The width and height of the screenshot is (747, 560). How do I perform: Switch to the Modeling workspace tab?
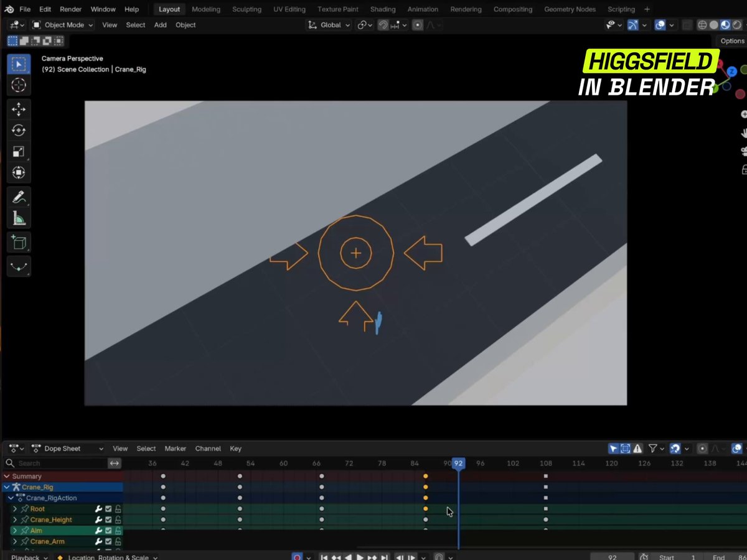[x=206, y=9]
